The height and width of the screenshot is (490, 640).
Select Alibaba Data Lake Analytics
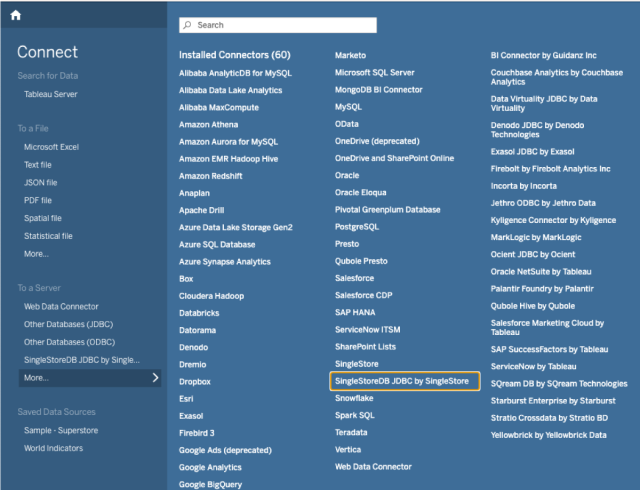[x=231, y=91]
